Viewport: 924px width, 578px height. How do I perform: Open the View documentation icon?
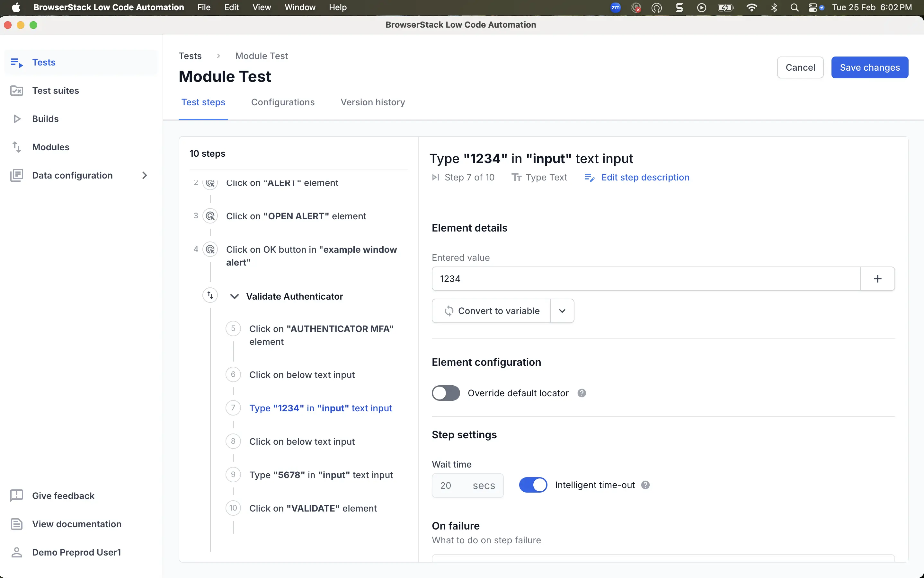click(x=16, y=524)
